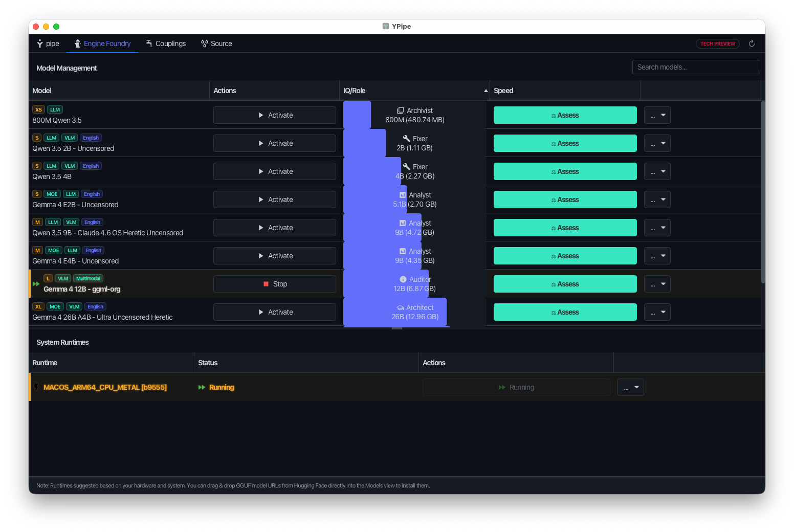This screenshot has width=794, height=532.
Task: Open the more-options dropdown for 800M Qwen 3.5
Action: pos(657,115)
